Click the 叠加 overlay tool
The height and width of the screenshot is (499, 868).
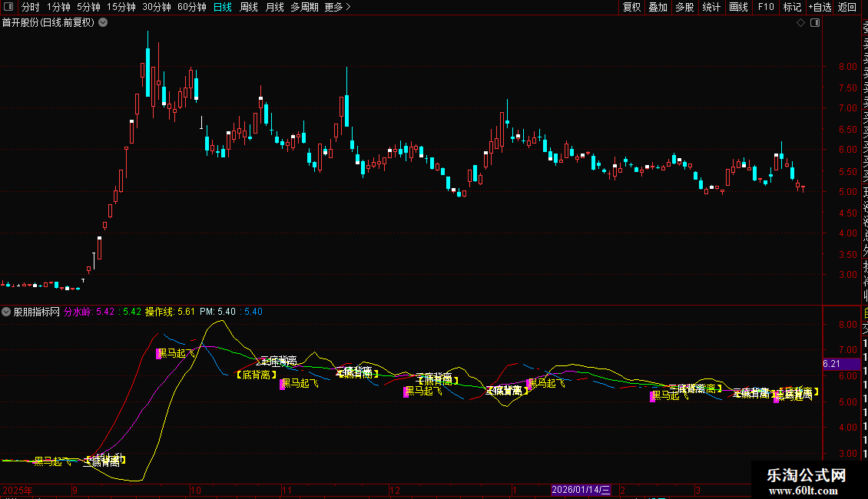[x=658, y=7]
